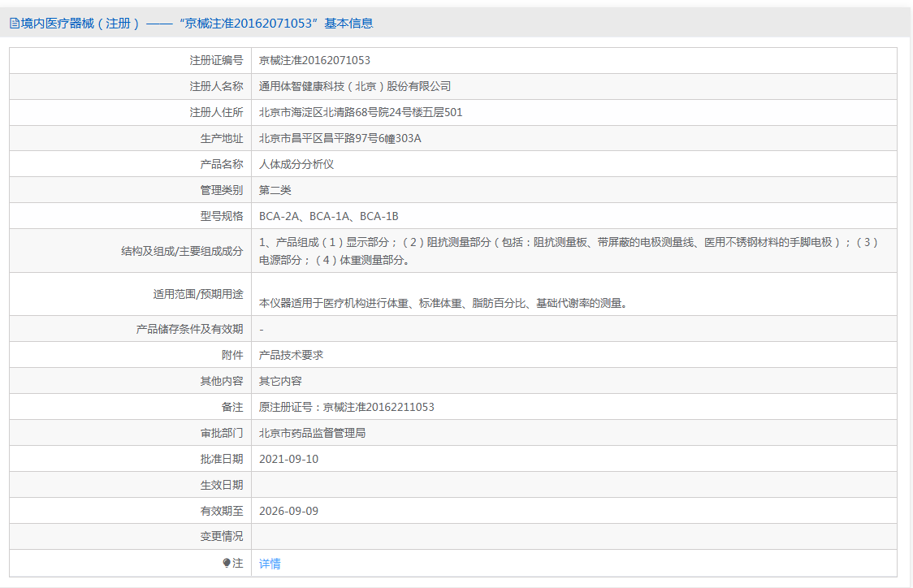913x588 pixels.
Task: Click the 产品名称 label
Action: pos(221,164)
